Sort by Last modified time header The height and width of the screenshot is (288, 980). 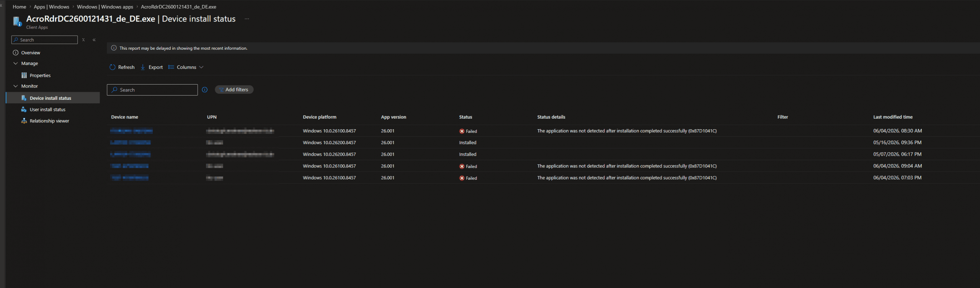pos(893,117)
